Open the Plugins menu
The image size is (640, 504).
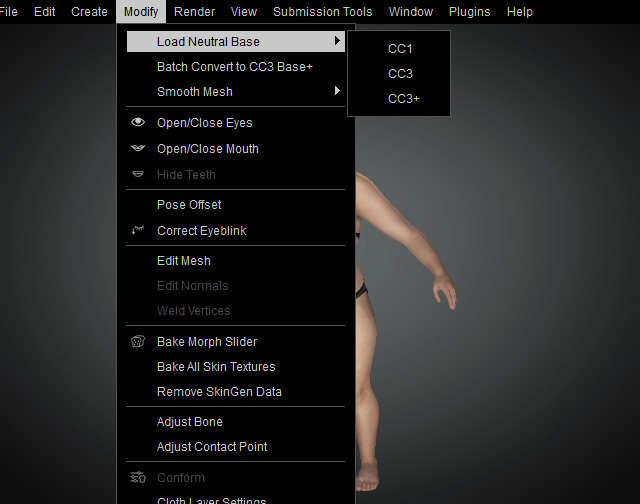pyautogui.click(x=470, y=12)
